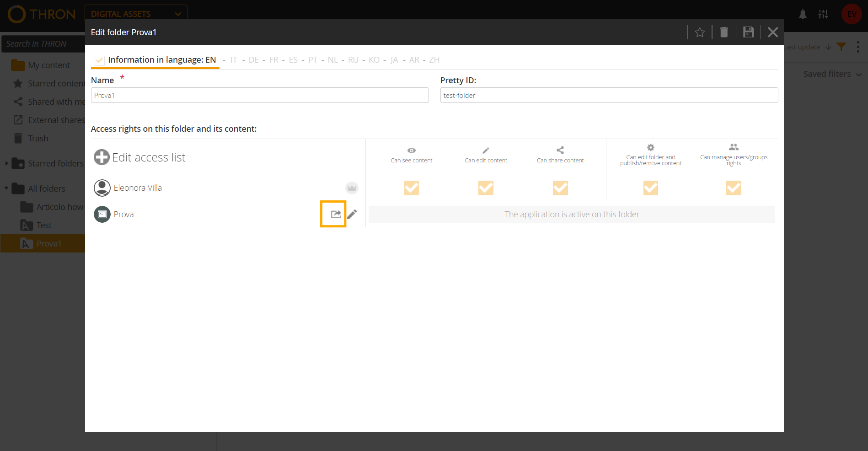Screen dimensions: 868x451
Task: Expand the Starred folders tree node
Action: click(6, 163)
